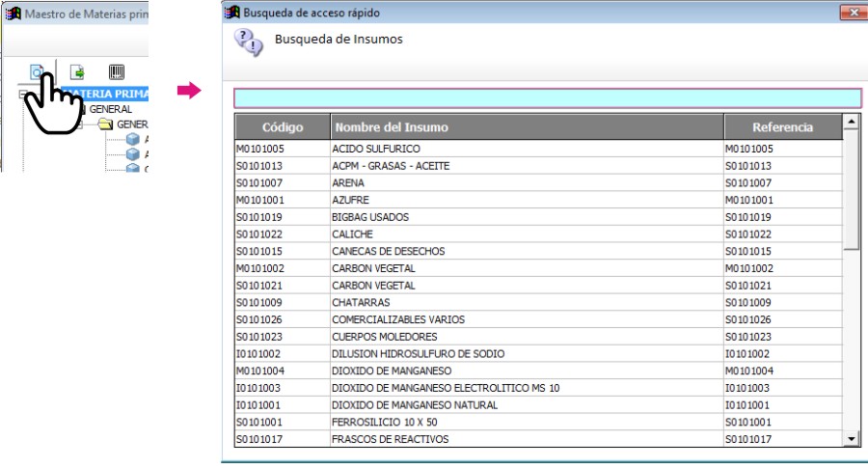868x468 pixels.
Task: Click the vertical scrollbar thumb of the insumos list
Action: (x=852, y=189)
